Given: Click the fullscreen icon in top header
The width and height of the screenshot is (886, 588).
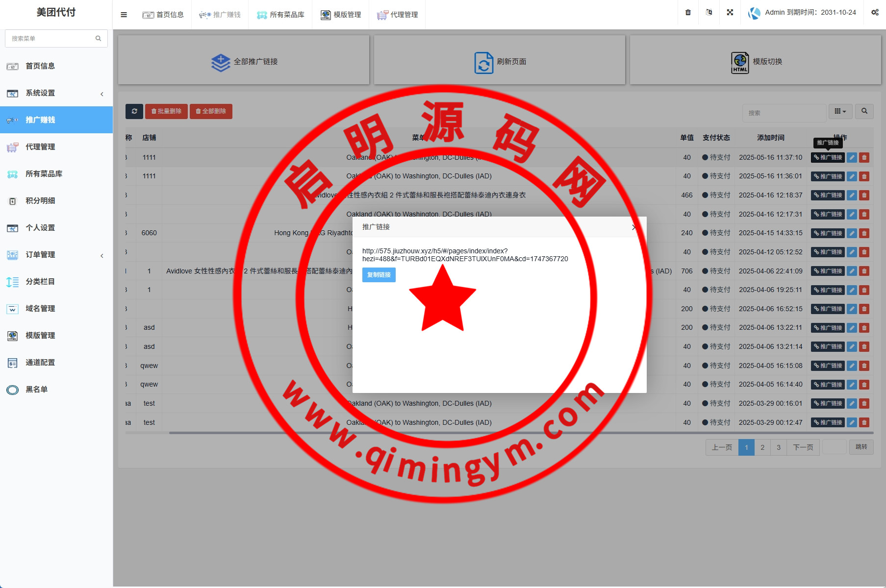Looking at the screenshot, I should click(730, 13).
